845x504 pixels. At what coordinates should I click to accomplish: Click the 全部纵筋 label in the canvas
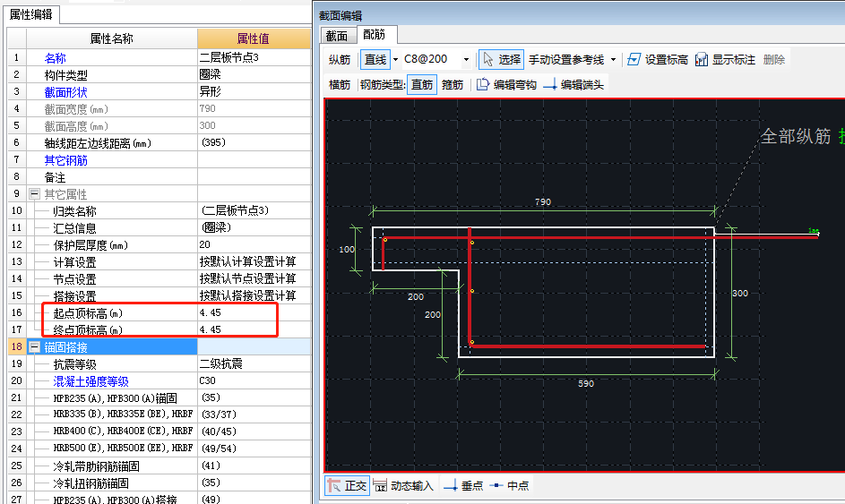point(796,136)
